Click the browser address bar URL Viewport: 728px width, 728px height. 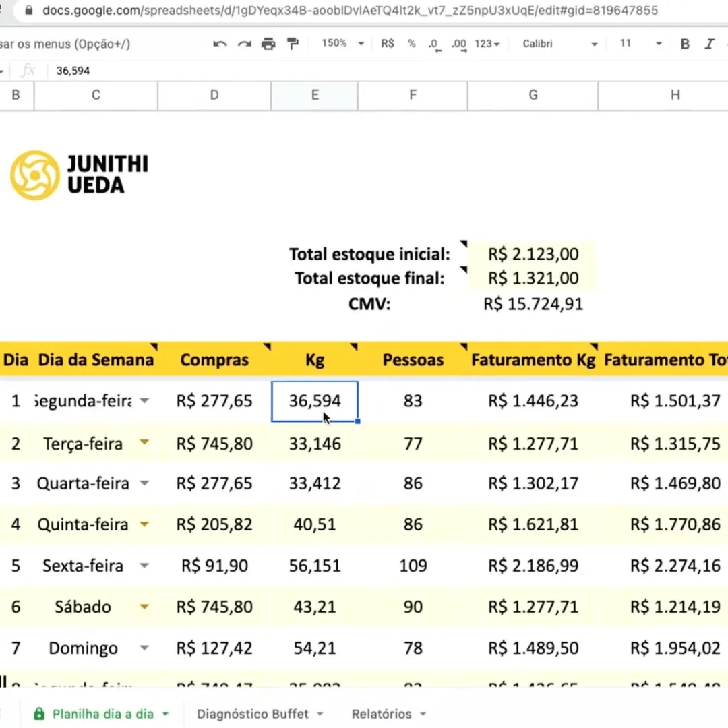pos(350,10)
